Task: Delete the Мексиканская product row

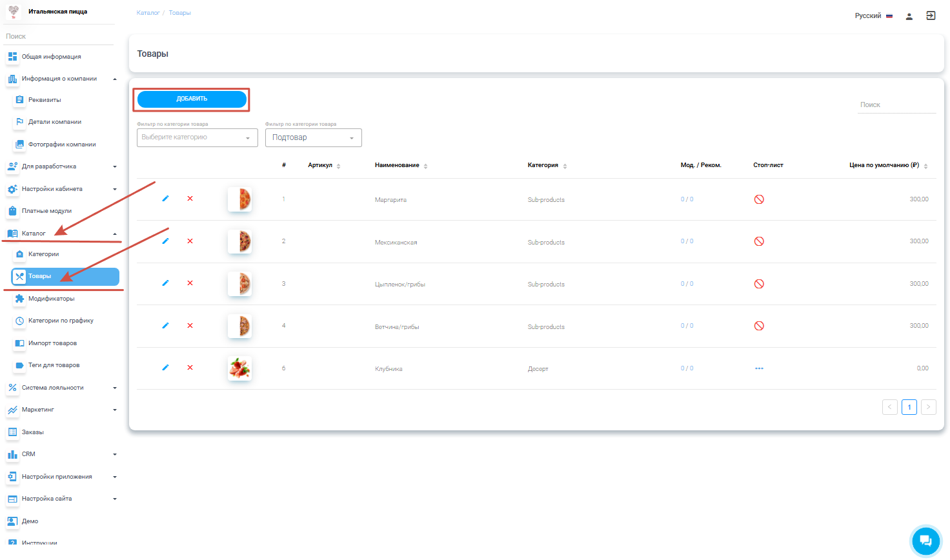Action: tap(190, 241)
